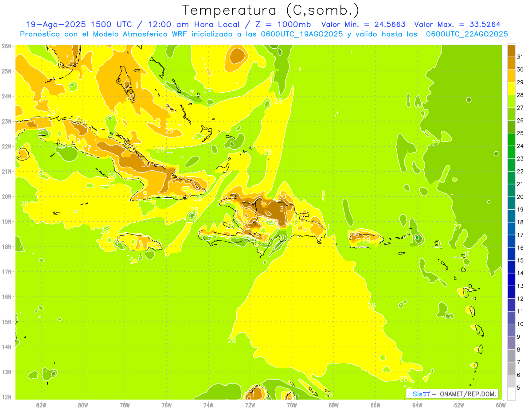Click the "23N" latitude label
The width and height of the screenshot is (532, 411).
[x=7, y=121]
